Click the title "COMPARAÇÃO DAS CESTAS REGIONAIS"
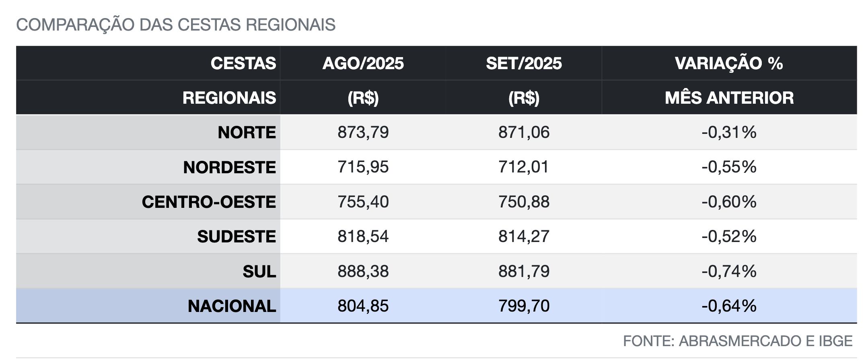The width and height of the screenshot is (868, 361). [176, 25]
